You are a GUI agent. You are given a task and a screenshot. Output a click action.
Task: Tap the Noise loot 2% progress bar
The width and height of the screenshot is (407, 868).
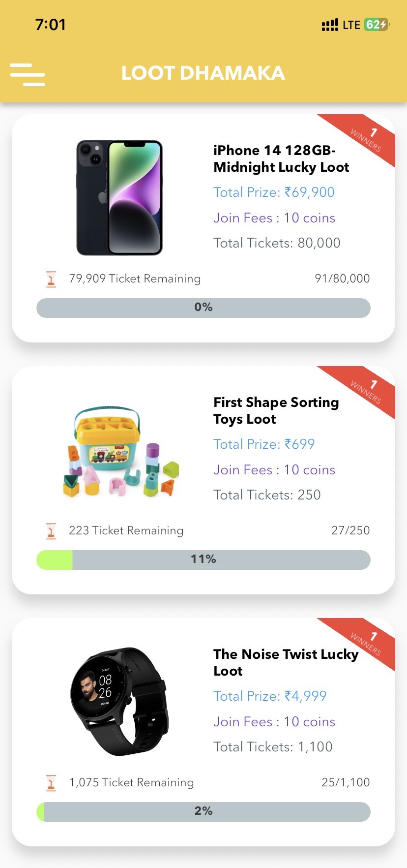tap(203, 811)
